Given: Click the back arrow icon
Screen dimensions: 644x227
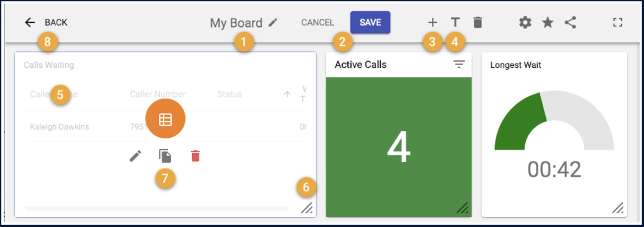Looking at the screenshot, I should [30, 23].
